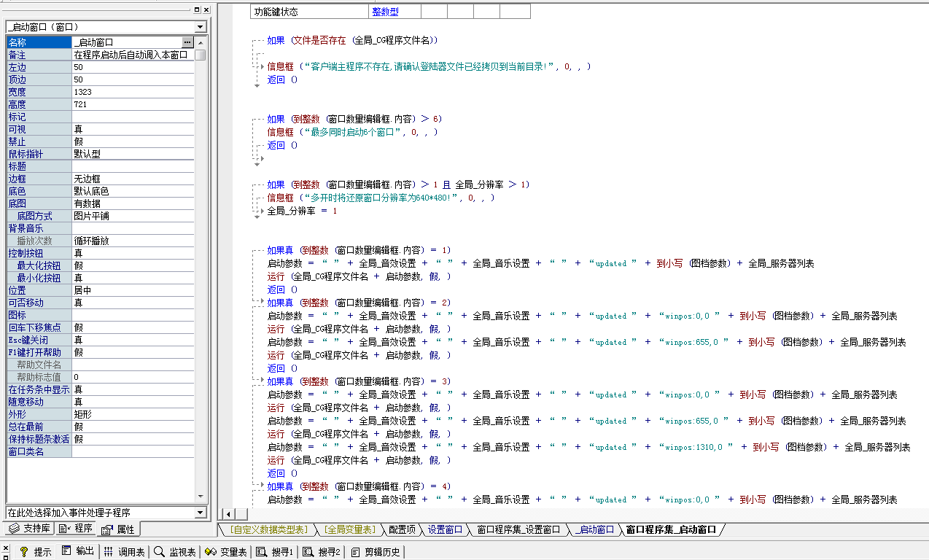Open the event handler subroutine dropdown
Screen dimensions: 929x560
coord(201,513)
